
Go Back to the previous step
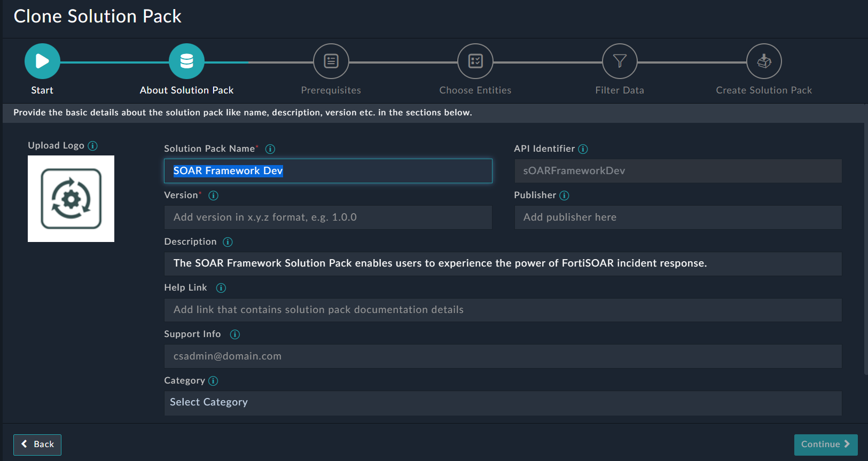tap(37, 444)
